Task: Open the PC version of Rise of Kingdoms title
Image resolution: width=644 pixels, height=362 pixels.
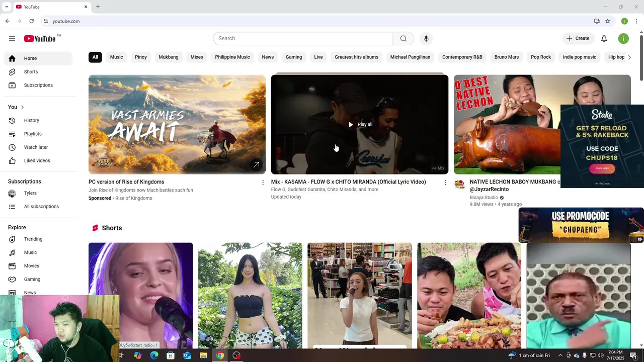Action: [126, 182]
